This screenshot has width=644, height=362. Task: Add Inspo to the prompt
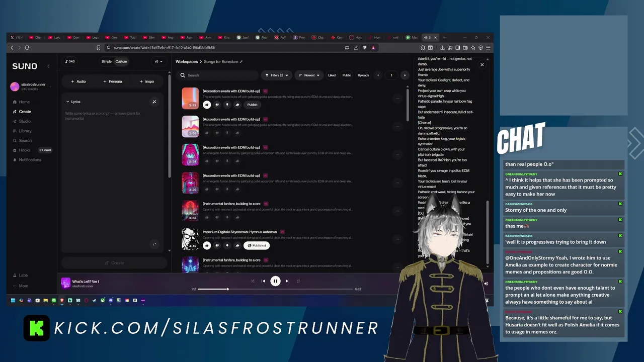pyautogui.click(x=146, y=81)
